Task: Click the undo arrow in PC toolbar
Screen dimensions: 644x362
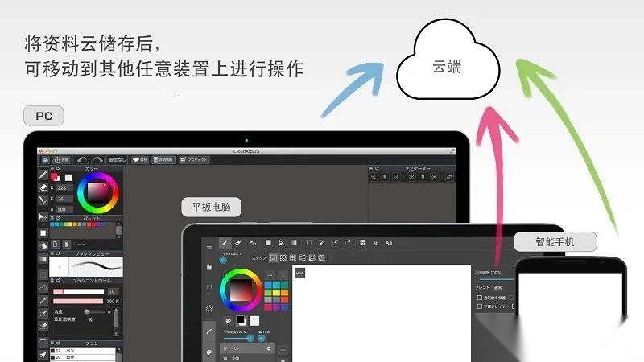Action: coord(82,160)
